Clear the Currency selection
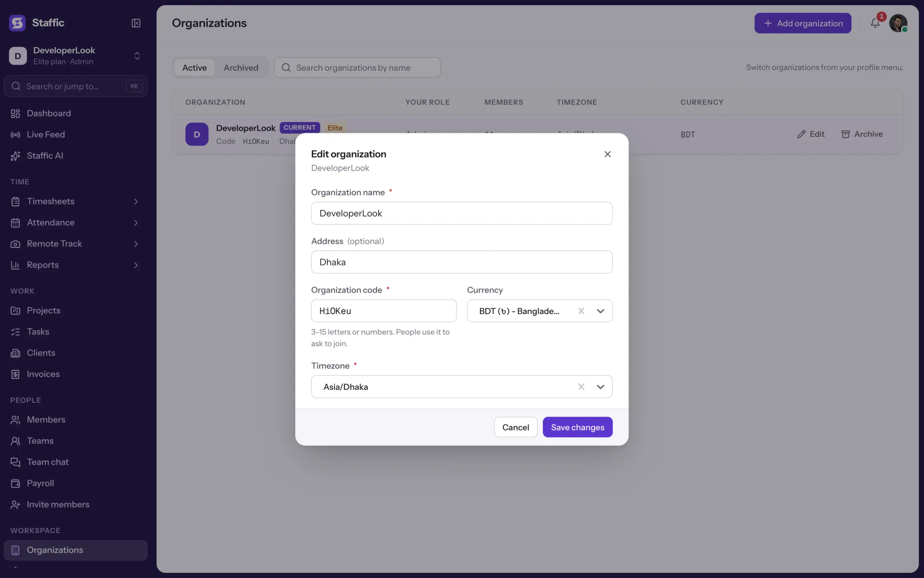Viewport: 924px width, 578px height. click(x=581, y=311)
